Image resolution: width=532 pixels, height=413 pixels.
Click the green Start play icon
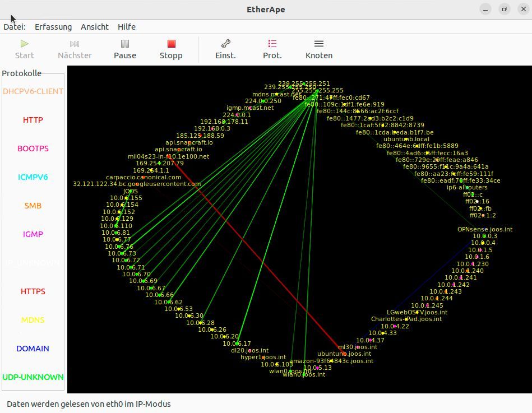[25, 44]
